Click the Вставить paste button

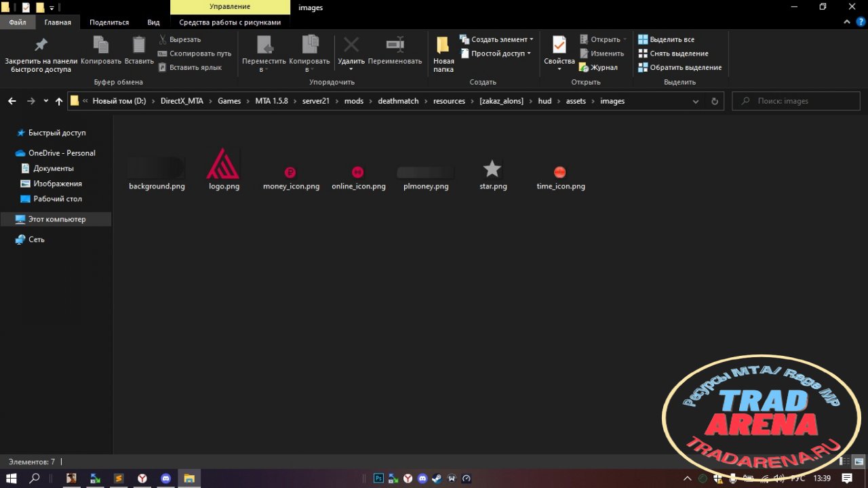coord(139,51)
